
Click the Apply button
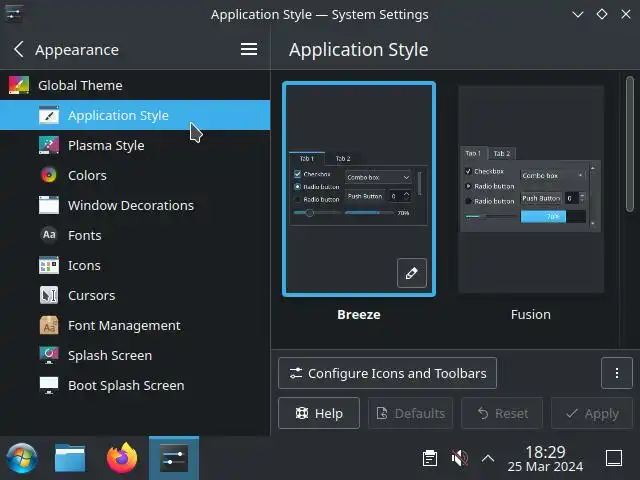click(592, 413)
